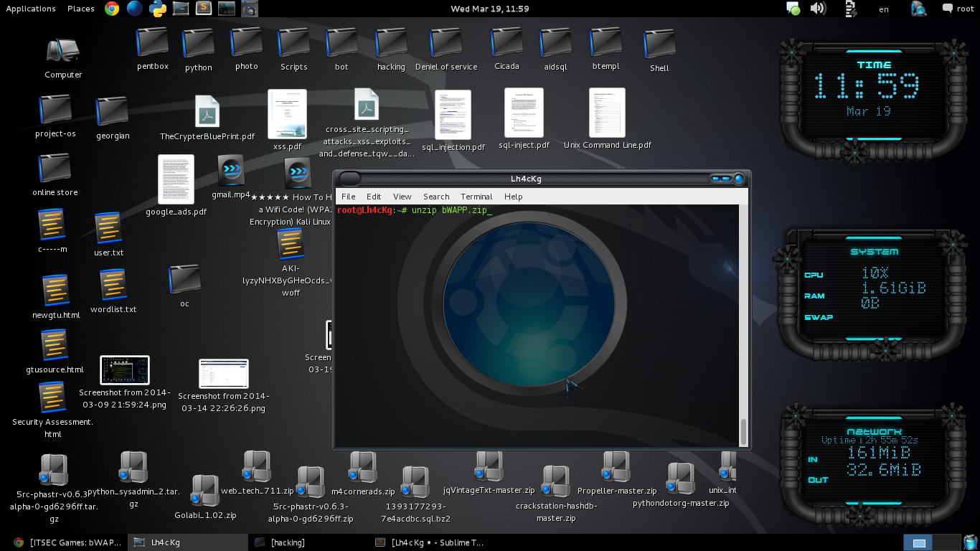Switch to the first workspace in the switcher
The width and height of the screenshot is (980, 551).
918,542
